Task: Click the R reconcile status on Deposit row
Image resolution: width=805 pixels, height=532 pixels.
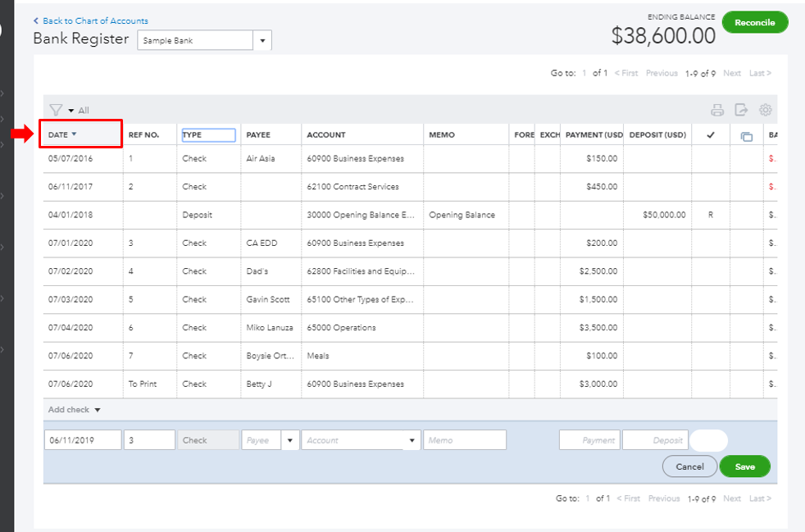Action: click(710, 215)
